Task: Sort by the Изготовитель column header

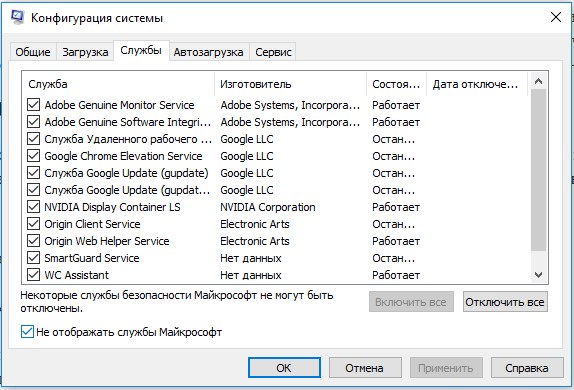Action: [x=290, y=84]
